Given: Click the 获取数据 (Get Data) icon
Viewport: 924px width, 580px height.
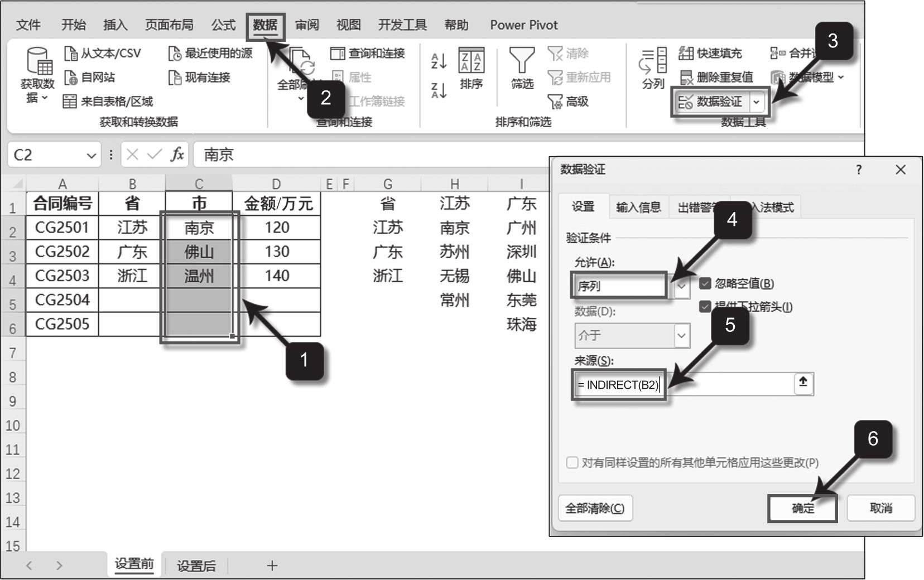Looking at the screenshot, I should (38, 61).
